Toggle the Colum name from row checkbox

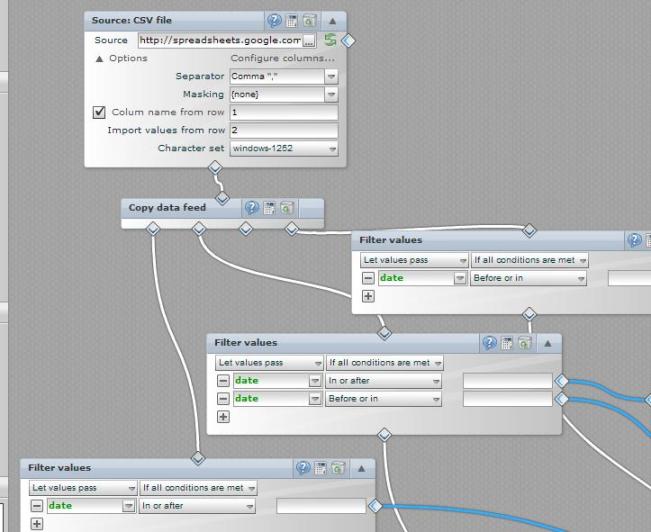point(99,112)
